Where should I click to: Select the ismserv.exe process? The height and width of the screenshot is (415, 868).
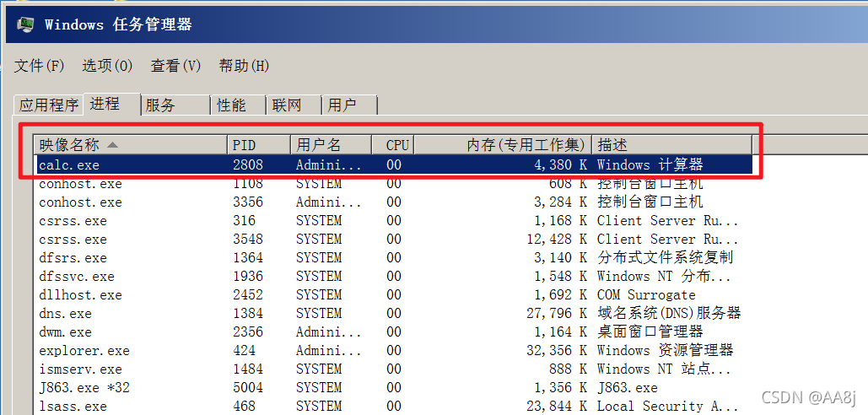coord(394,369)
